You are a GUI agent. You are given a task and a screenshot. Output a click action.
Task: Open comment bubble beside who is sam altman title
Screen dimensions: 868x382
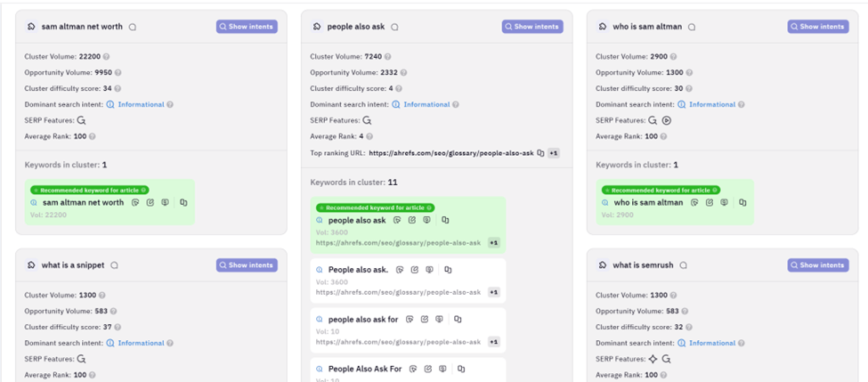pyautogui.click(x=692, y=27)
